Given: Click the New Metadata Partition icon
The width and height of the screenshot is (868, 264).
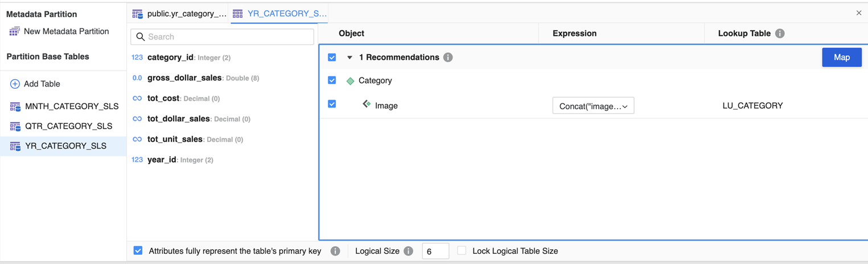Looking at the screenshot, I should [x=14, y=32].
